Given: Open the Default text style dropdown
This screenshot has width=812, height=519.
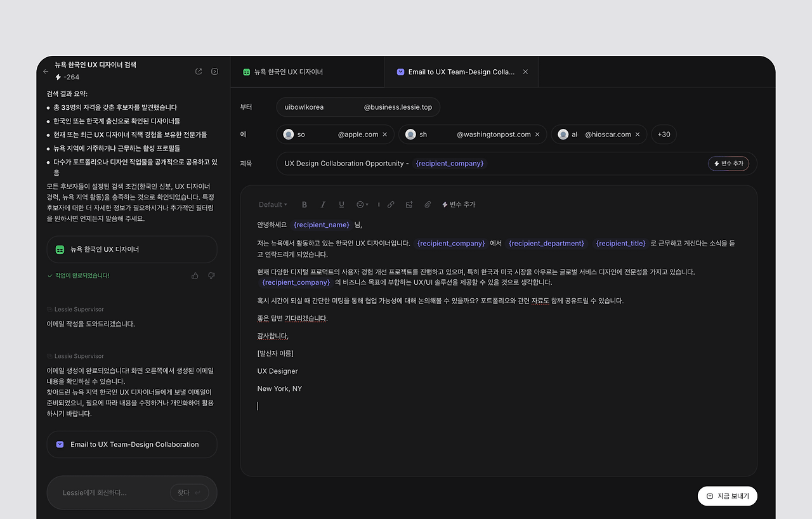Looking at the screenshot, I should 272,204.
